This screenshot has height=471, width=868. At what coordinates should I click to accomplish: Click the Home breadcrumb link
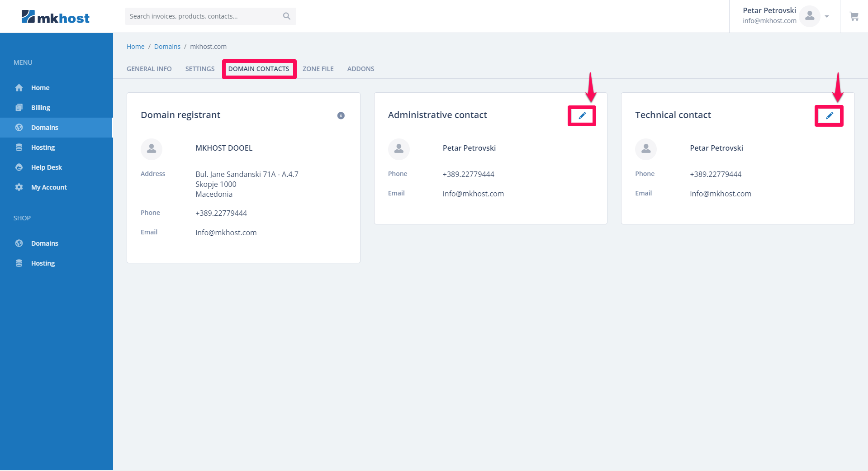coord(135,47)
